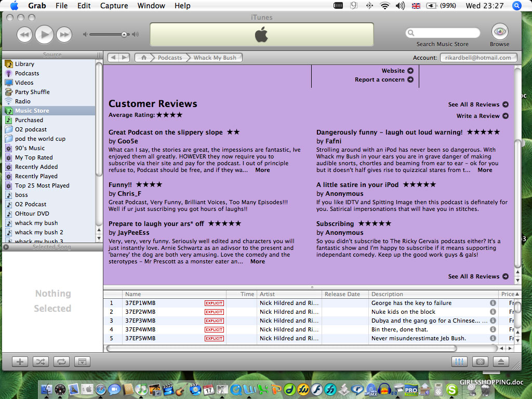Click the store page vertical scrollbar

click(518, 204)
